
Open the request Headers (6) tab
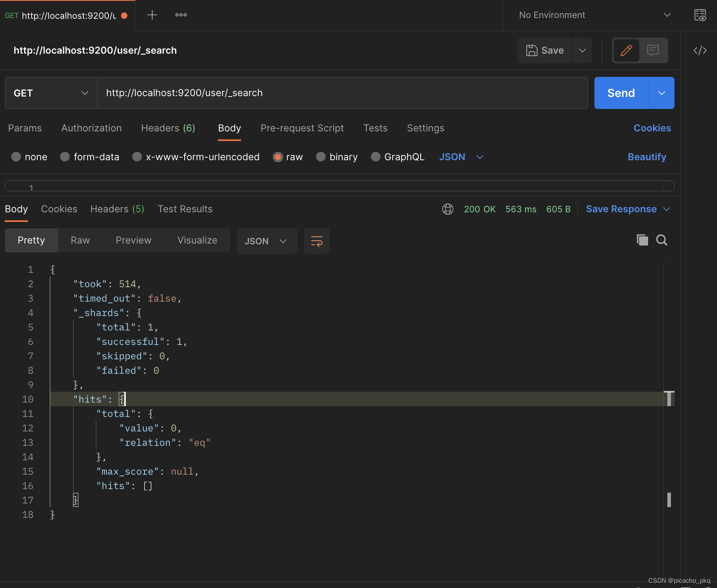(x=168, y=128)
